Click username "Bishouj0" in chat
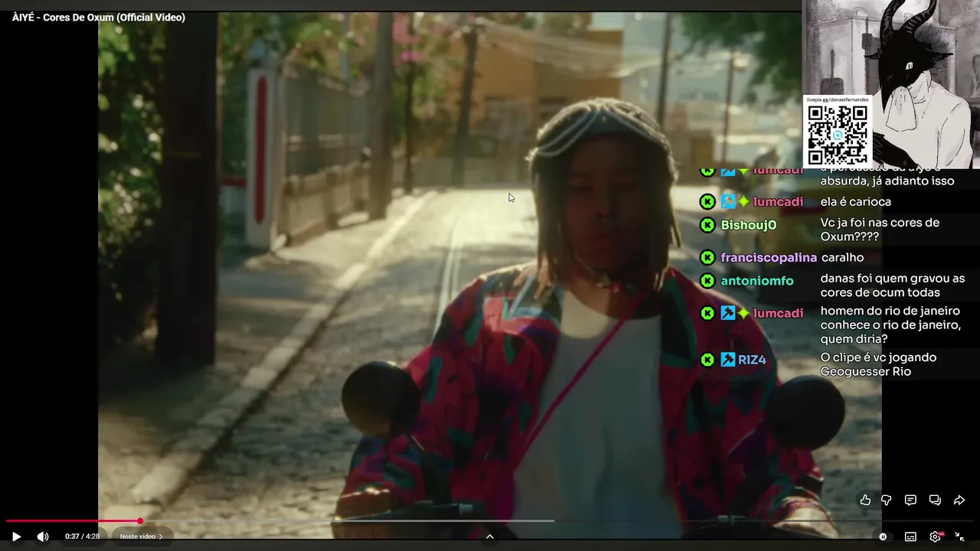Image resolution: width=980 pixels, height=551 pixels. [x=749, y=225]
